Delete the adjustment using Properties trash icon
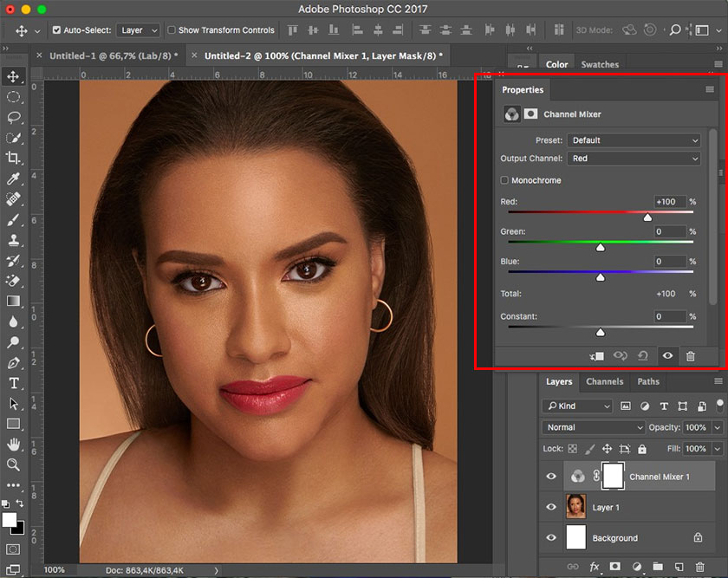Screen dimensions: 728x578 [691, 356]
